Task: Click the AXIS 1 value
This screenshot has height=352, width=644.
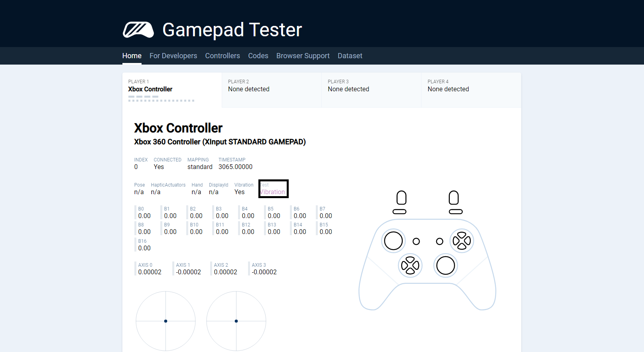Action: 189,272
